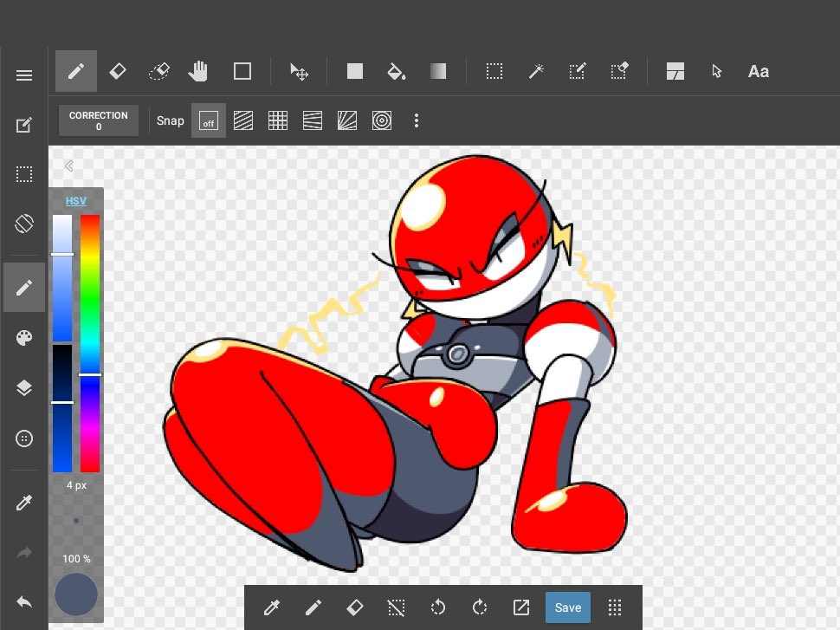Image resolution: width=840 pixels, height=630 pixels.
Task: Redo using bottom toolbar arrow
Action: click(480, 607)
